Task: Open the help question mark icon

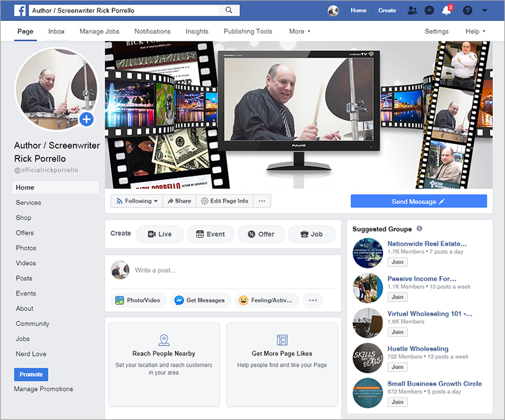Action: tap(467, 11)
